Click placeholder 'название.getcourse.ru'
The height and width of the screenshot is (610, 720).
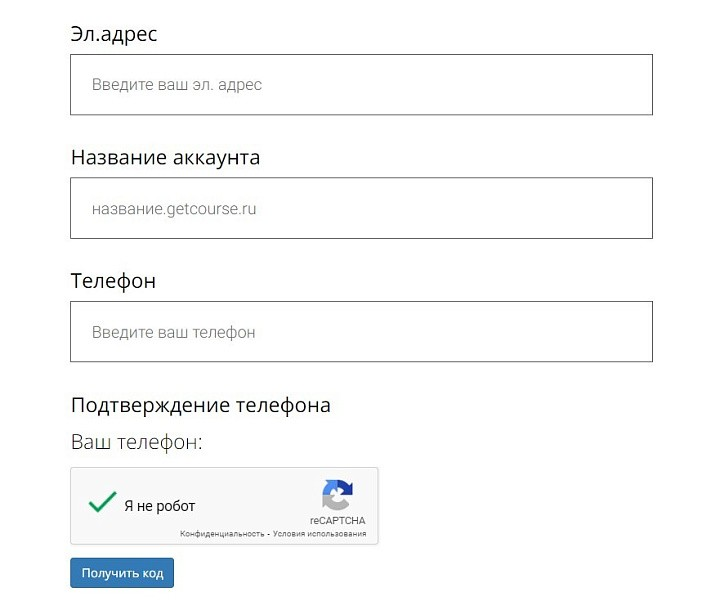coord(174,209)
